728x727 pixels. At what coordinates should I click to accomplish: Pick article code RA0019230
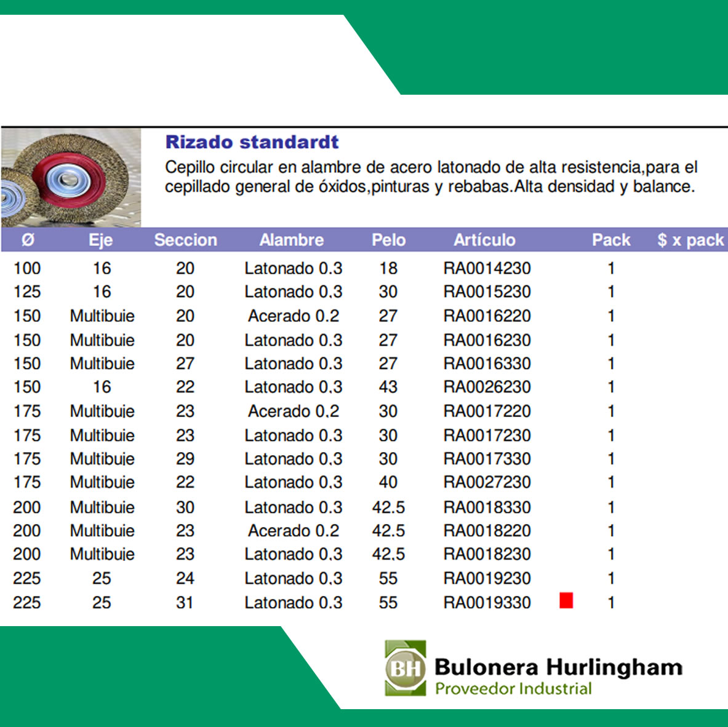coord(487,579)
